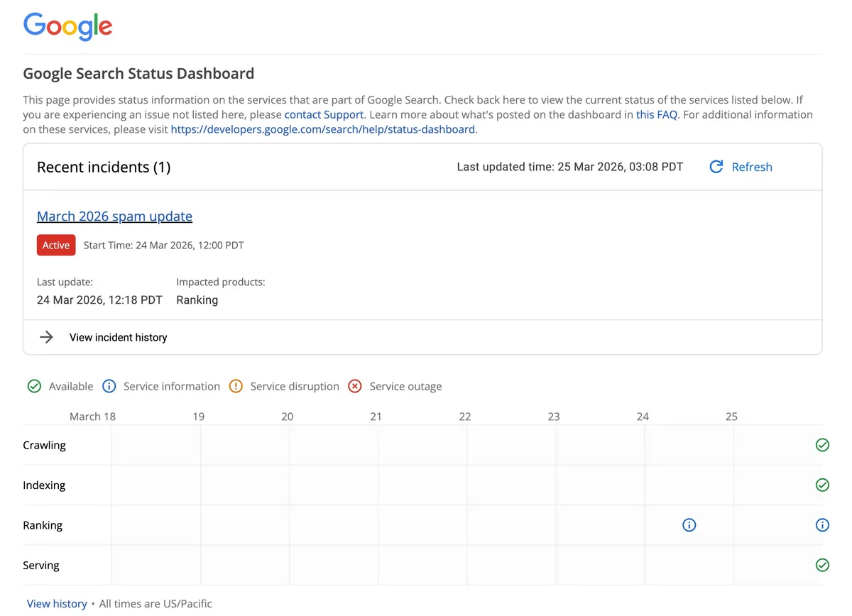The height and width of the screenshot is (616, 852).
Task: Click the Refresh label text
Action: click(752, 167)
